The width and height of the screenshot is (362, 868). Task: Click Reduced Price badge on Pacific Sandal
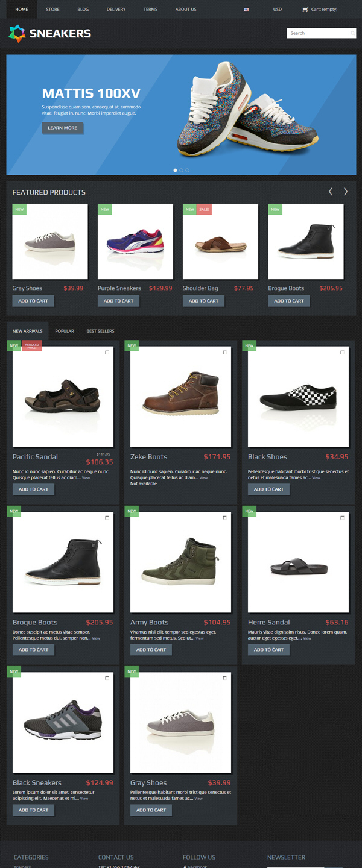tap(32, 346)
